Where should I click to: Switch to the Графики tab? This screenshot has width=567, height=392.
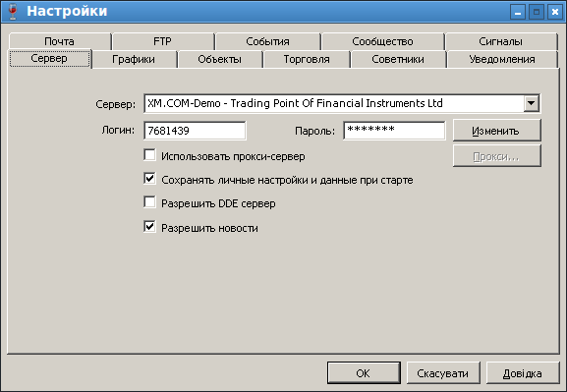point(134,59)
